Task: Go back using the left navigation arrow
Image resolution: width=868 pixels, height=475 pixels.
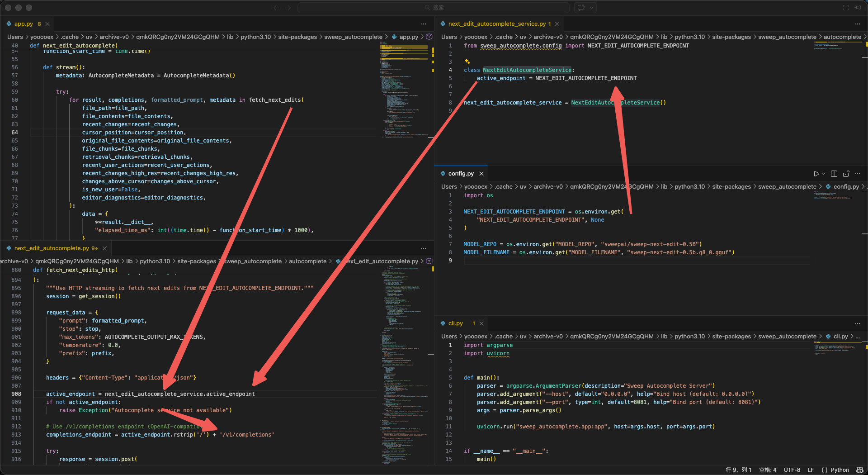Action: coord(276,7)
